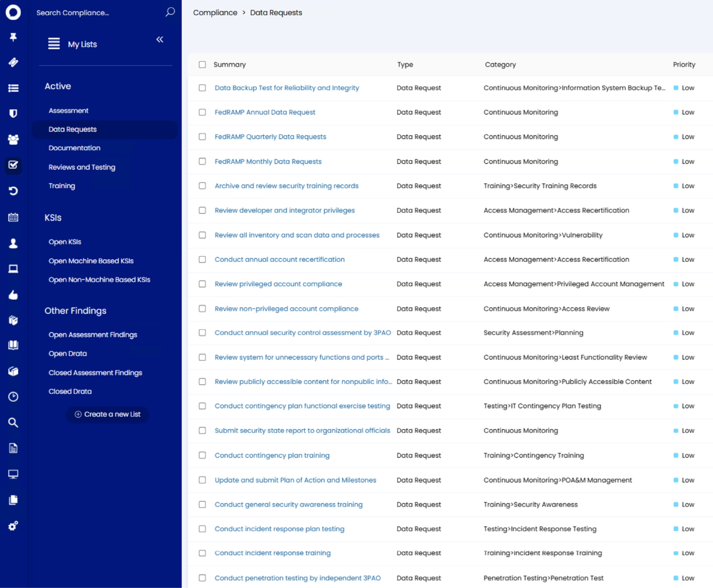The height and width of the screenshot is (588, 713).
Task: Open the people group icon
Action: coord(13,139)
